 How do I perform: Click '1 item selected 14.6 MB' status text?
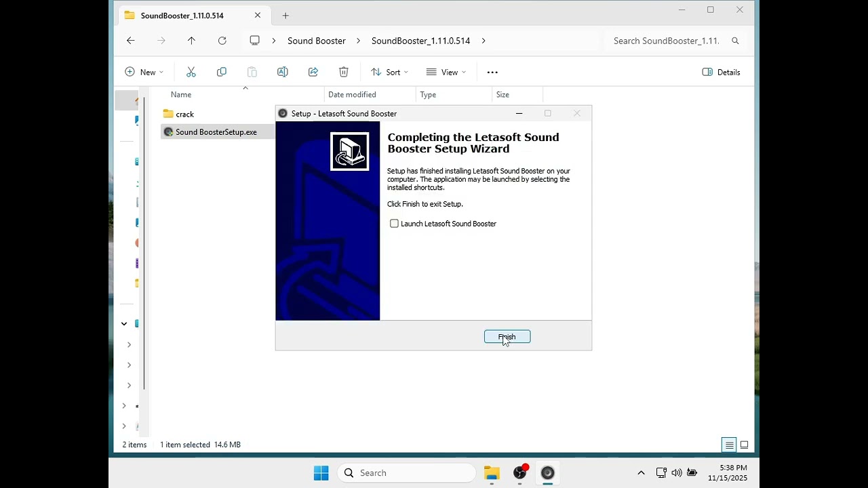201,445
